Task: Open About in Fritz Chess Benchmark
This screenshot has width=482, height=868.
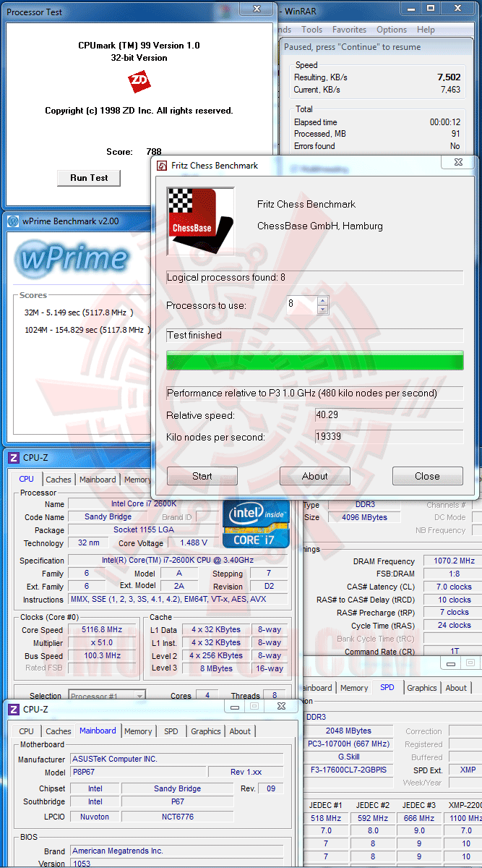Action: click(314, 476)
